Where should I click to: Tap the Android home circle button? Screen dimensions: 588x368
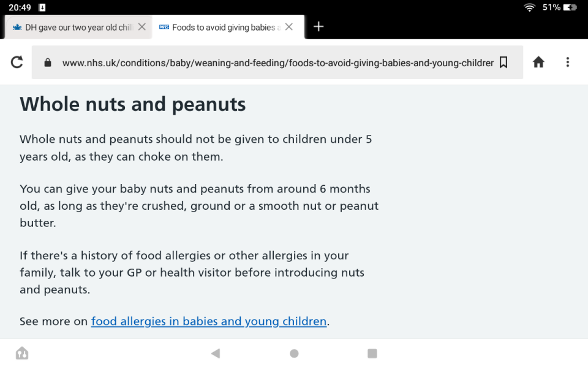coord(295,353)
